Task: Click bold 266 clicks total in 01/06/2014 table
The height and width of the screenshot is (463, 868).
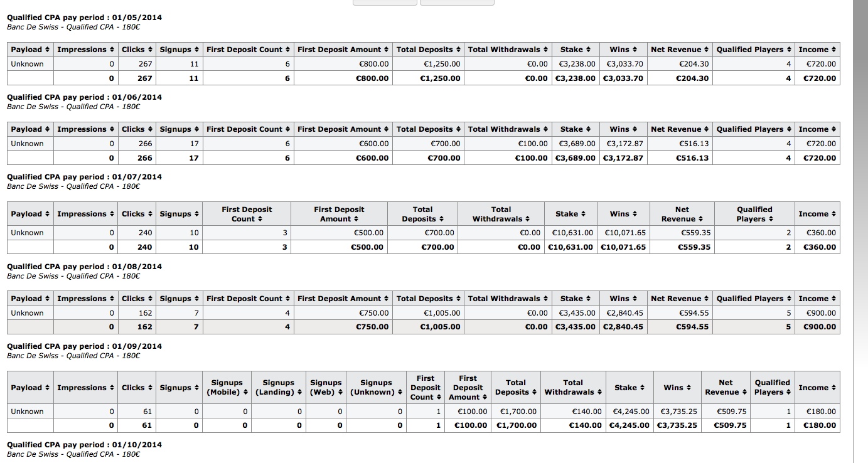Action: click(145, 158)
